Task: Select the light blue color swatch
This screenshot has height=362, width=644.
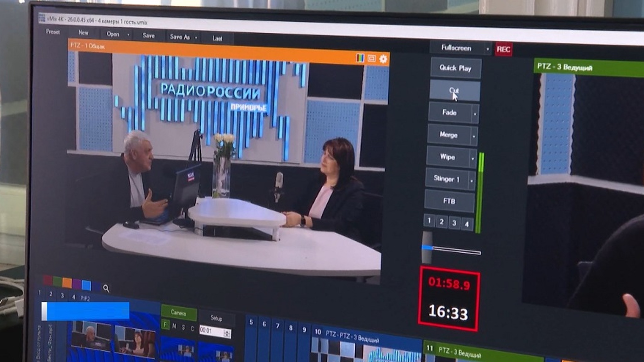Action: tap(86, 285)
